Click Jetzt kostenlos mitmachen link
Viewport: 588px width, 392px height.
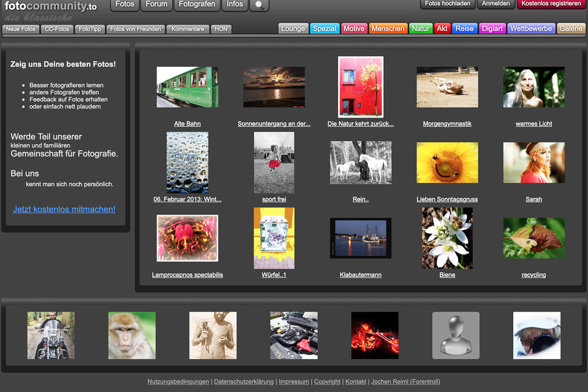(64, 210)
